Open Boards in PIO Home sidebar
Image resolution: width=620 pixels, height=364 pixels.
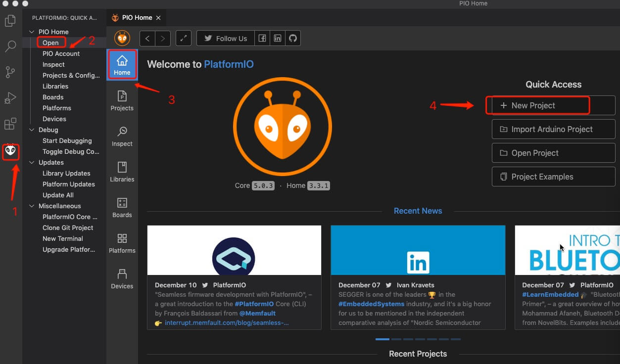(122, 207)
